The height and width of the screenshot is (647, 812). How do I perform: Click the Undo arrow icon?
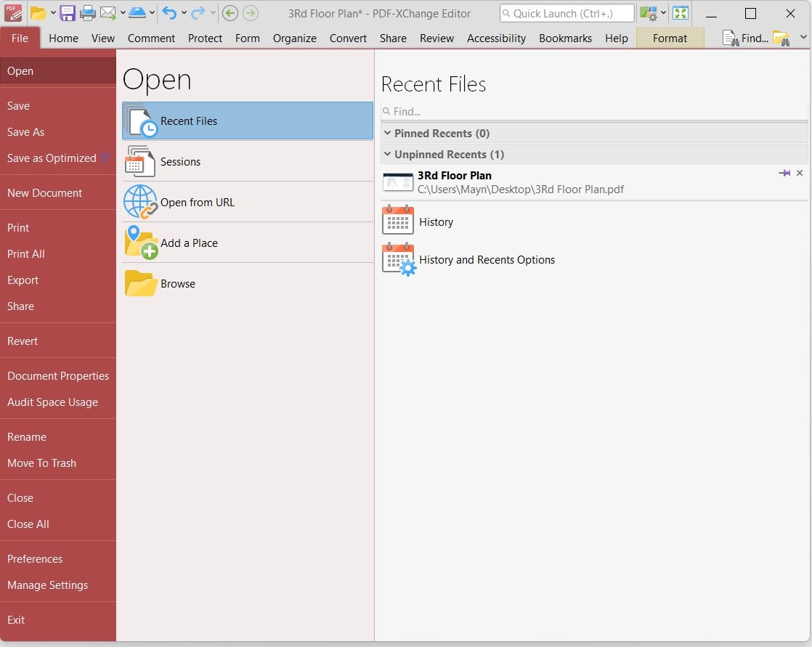coord(169,13)
